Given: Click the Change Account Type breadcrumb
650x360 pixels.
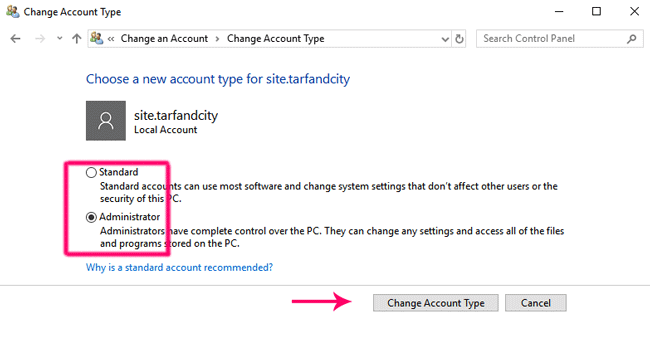Looking at the screenshot, I should (275, 39).
